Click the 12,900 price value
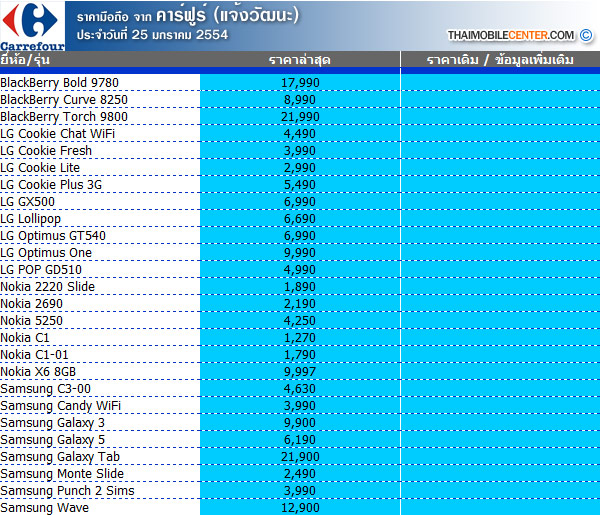Screen dimensions: 600x515 pyautogui.click(x=300, y=508)
